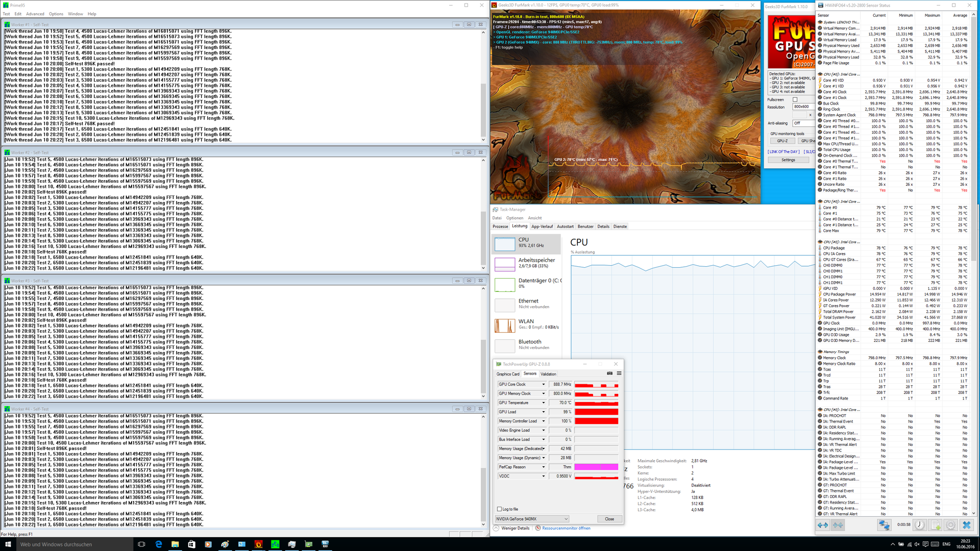Open HWiNFO sensor settings gear icon
Image resolution: width=980 pixels, height=551 pixels.
tap(950, 525)
